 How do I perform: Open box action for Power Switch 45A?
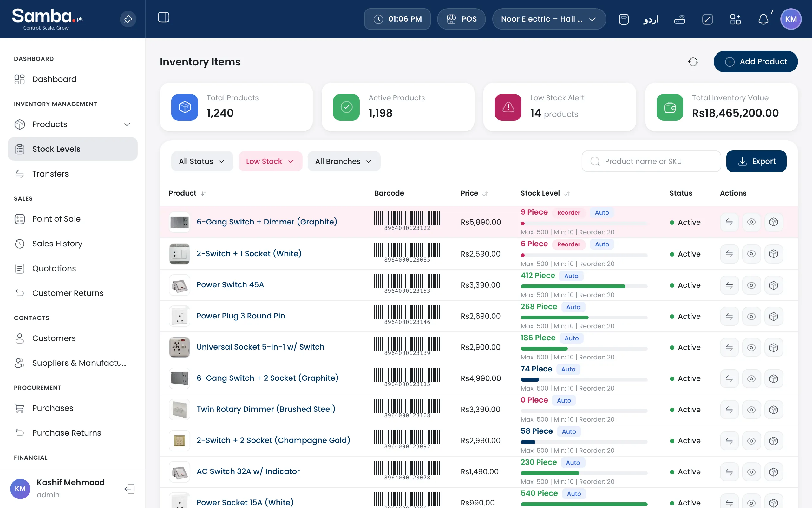coord(773,285)
